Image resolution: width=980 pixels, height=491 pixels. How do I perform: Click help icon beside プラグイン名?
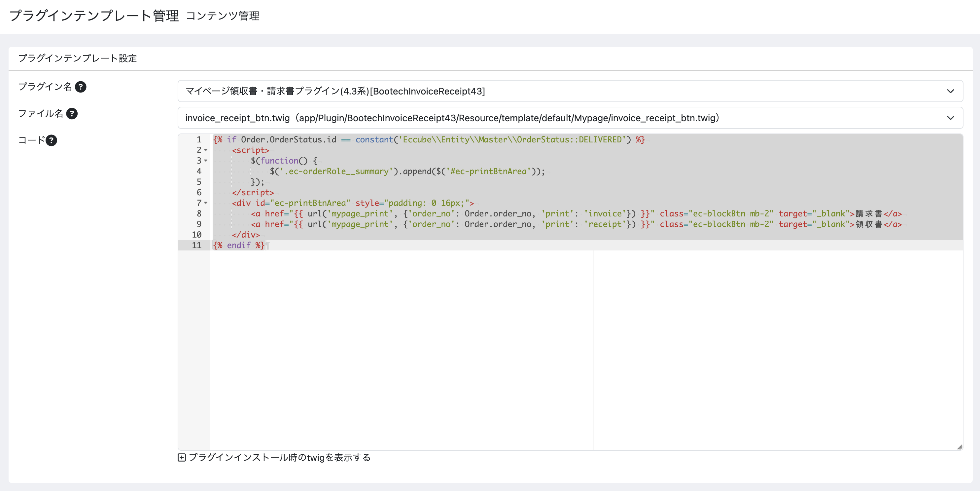(x=81, y=87)
